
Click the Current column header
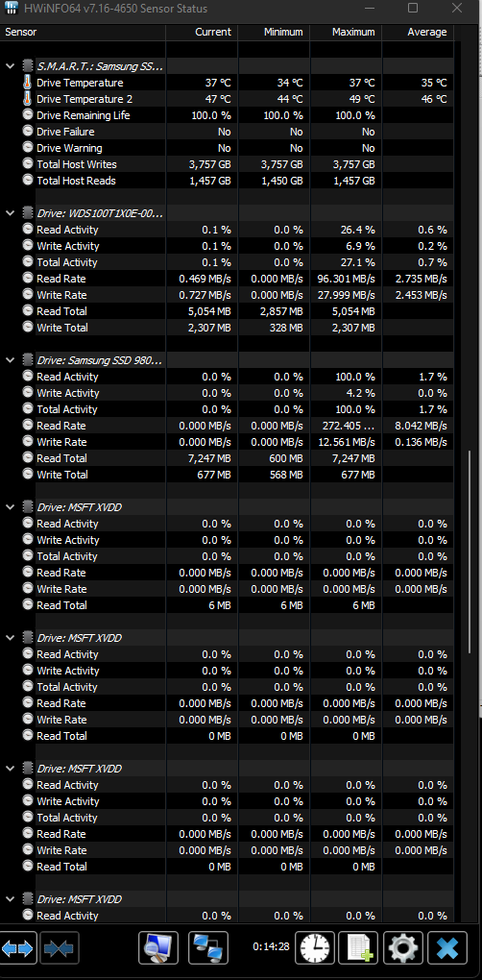tap(202, 32)
